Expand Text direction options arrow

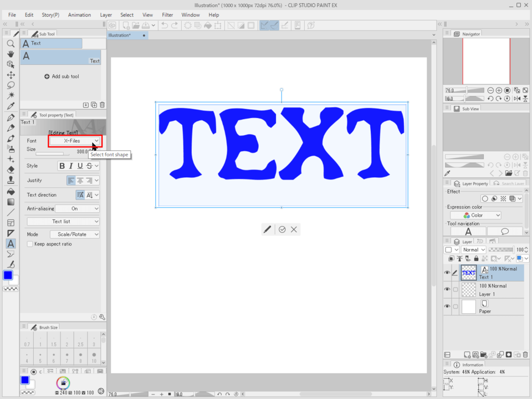tap(96, 195)
